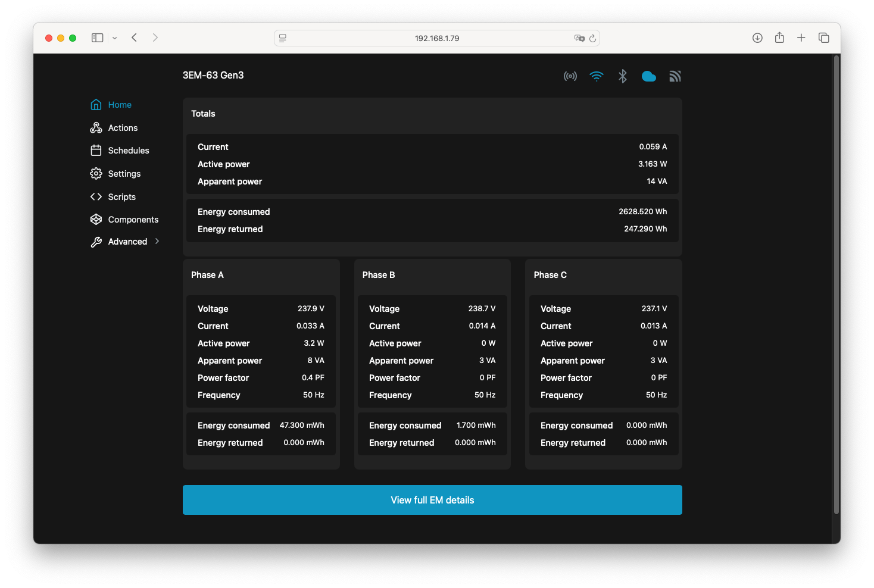Viewport: 874px width, 588px height.
Task: Go to Home in sidebar
Action: 119,105
